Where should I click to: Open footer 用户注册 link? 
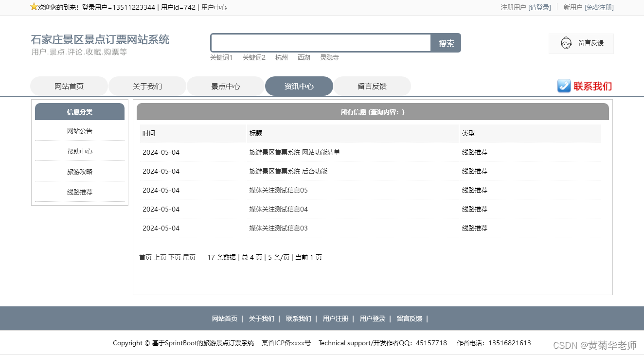(336, 319)
